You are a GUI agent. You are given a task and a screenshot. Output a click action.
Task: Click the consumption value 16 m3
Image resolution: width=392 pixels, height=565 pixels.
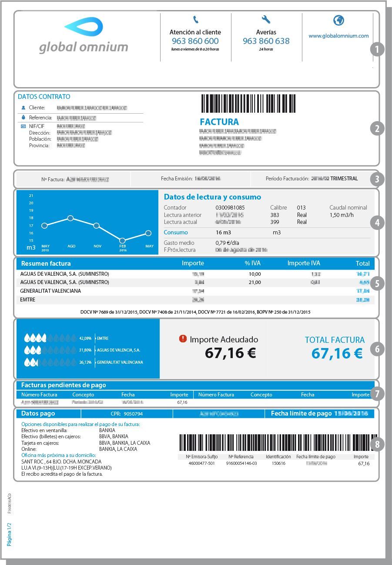coord(224,232)
